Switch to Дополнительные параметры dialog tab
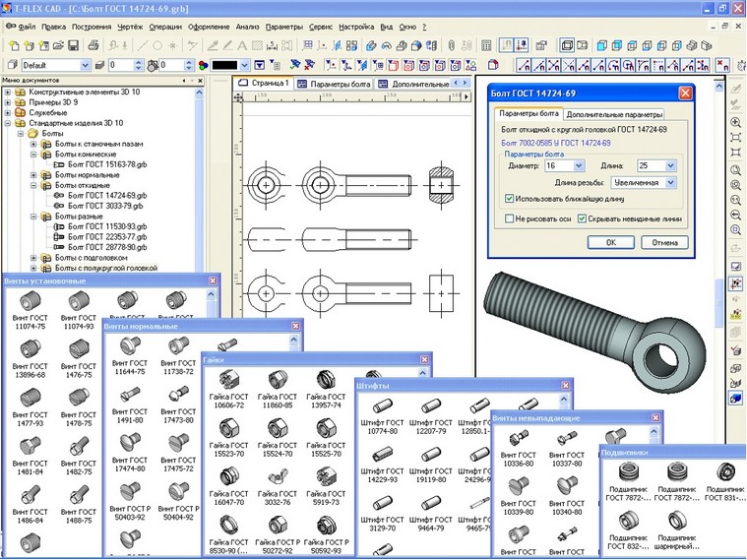 pos(614,114)
